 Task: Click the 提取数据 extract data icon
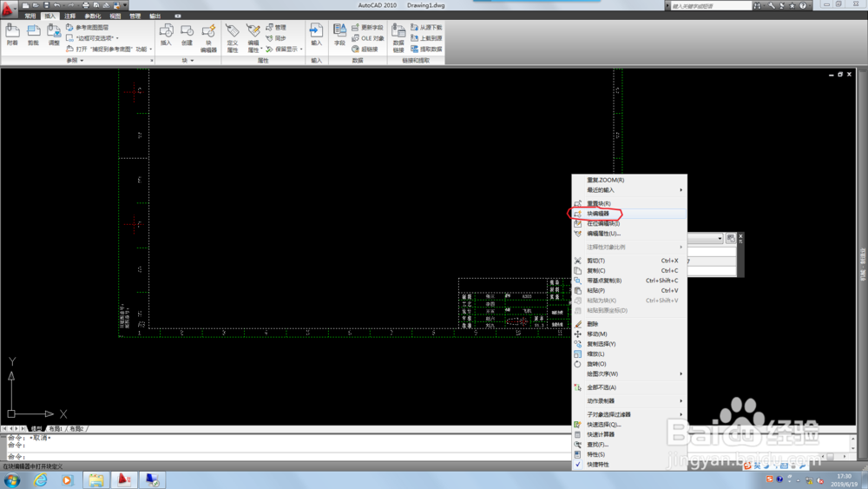point(415,50)
